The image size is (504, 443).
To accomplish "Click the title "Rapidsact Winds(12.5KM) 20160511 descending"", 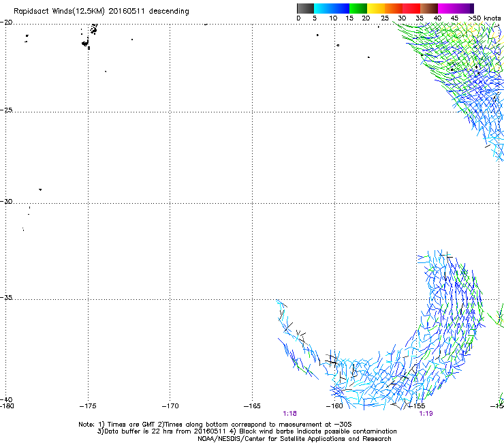I will pyautogui.click(x=101, y=12).
